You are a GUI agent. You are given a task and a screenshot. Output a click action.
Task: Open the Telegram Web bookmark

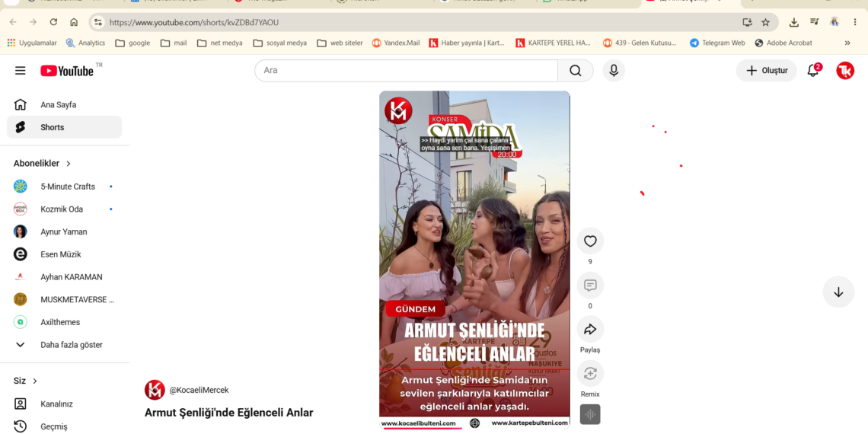[717, 43]
